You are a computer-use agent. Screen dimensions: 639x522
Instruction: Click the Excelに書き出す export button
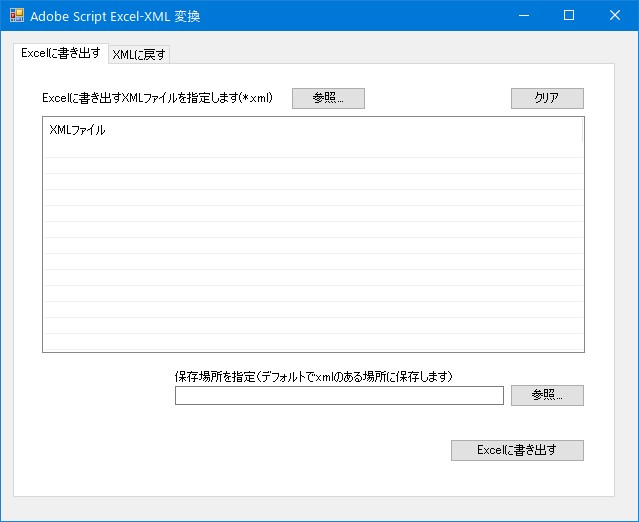pyautogui.click(x=517, y=450)
